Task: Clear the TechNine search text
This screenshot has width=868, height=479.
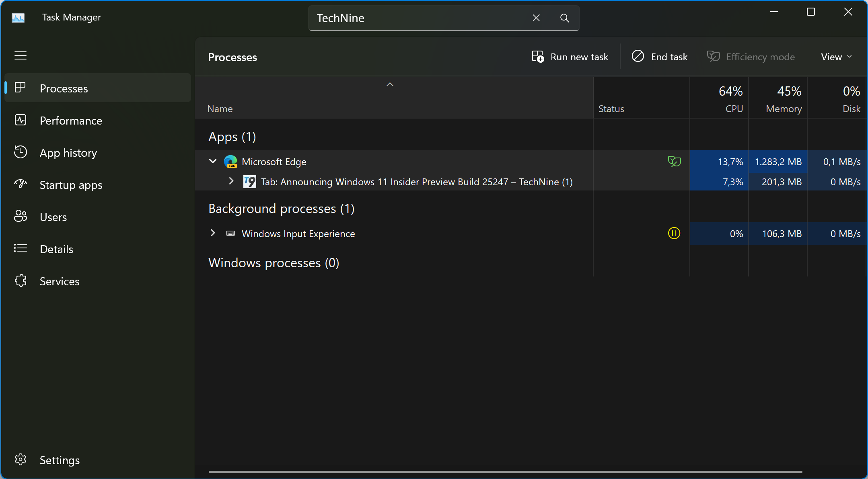Action: [x=536, y=18]
